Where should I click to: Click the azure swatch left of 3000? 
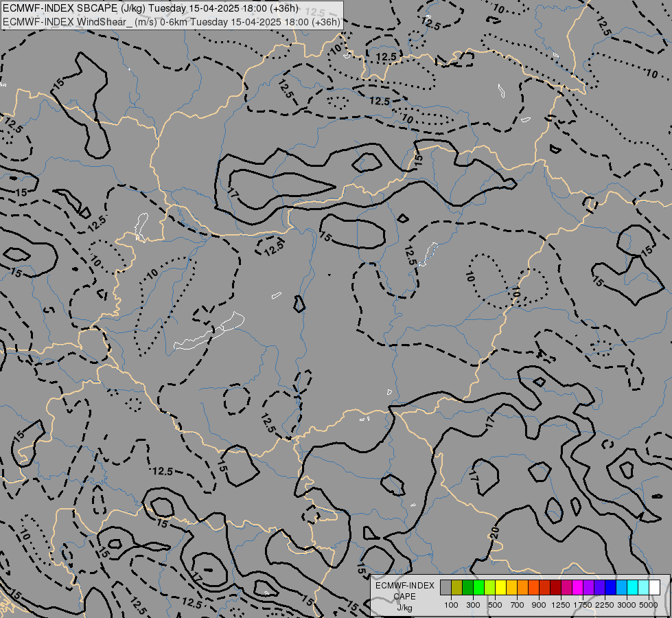pyautogui.click(x=622, y=588)
